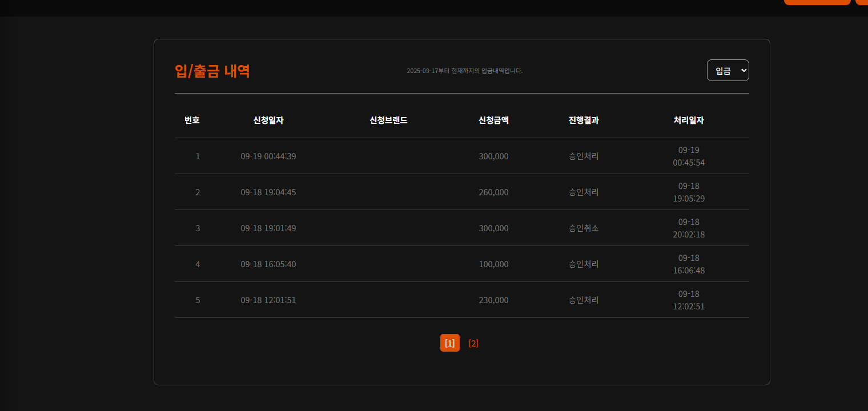Click the 번호 column header

point(192,120)
